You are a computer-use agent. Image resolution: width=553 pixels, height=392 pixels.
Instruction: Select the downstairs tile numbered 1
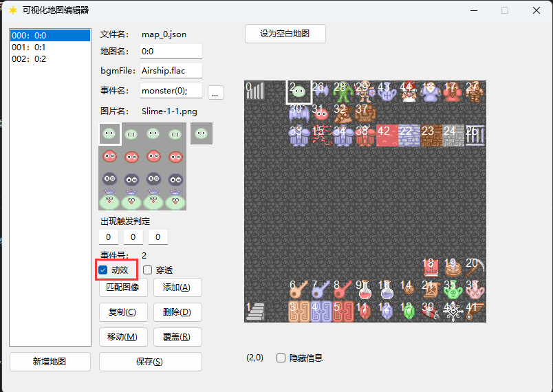click(x=255, y=312)
